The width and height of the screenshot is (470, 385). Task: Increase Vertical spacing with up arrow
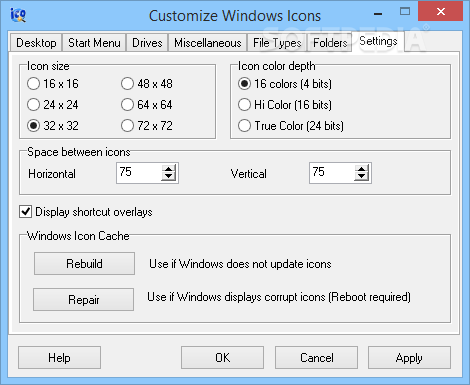pos(362,169)
